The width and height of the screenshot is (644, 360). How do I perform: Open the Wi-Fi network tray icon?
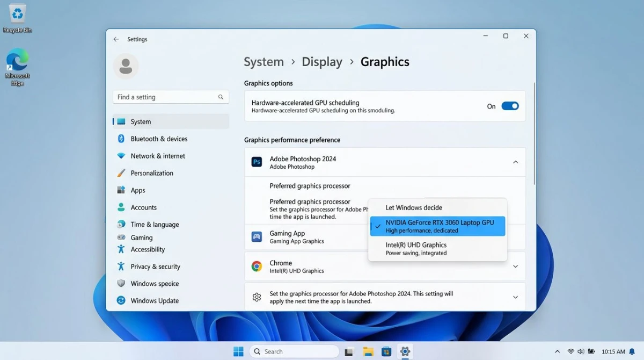click(x=570, y=351)
